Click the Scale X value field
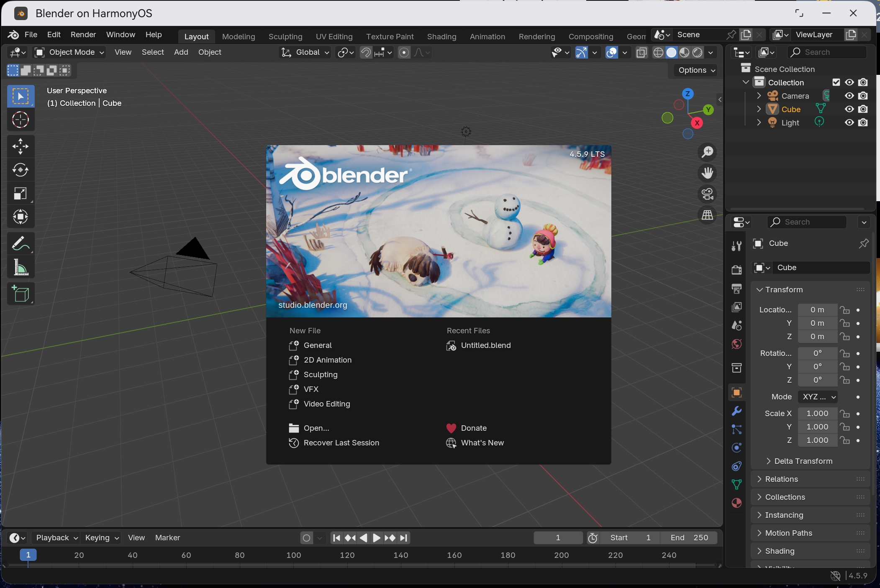This screenshot has width=880, height=588. [817, 414]
